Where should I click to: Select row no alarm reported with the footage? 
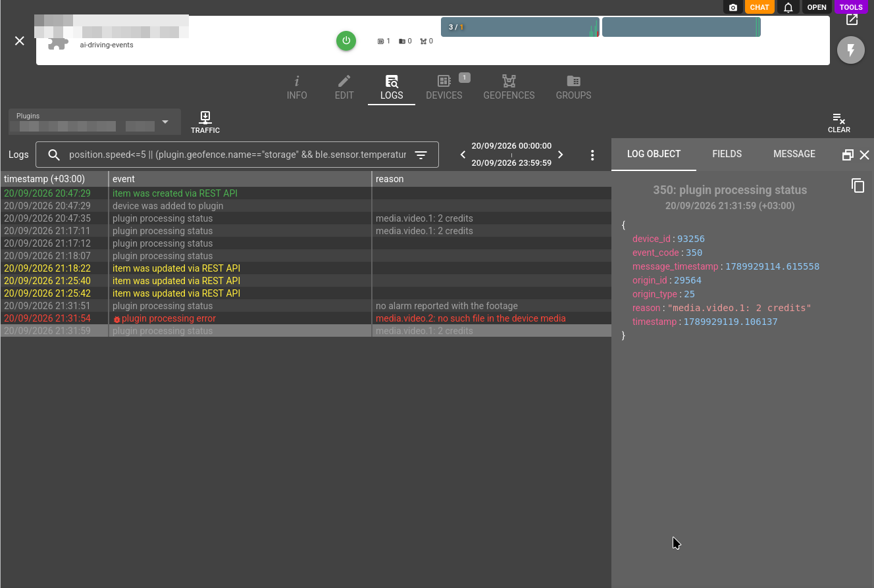(306, 306)
